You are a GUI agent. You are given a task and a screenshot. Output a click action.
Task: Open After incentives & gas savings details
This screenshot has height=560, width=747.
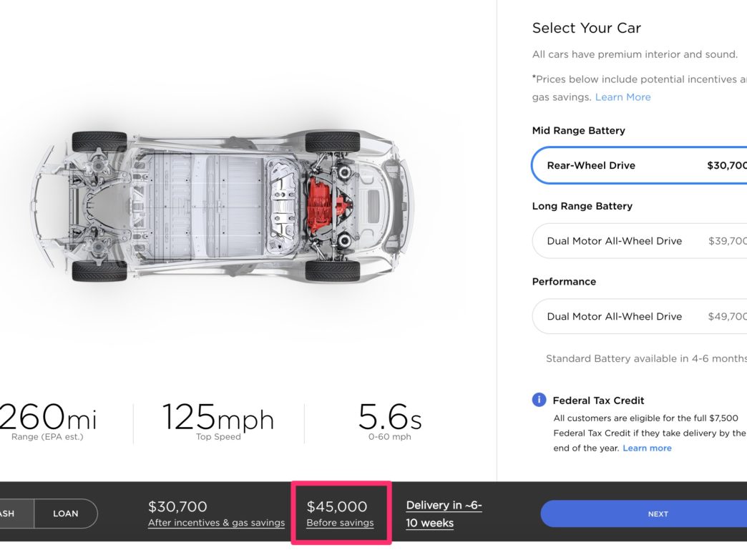[x=216, y=522]
